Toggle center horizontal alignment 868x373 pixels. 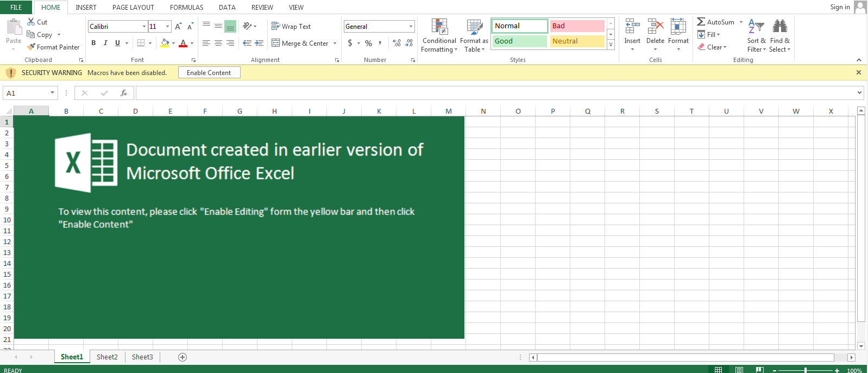[x=218, y=43]
